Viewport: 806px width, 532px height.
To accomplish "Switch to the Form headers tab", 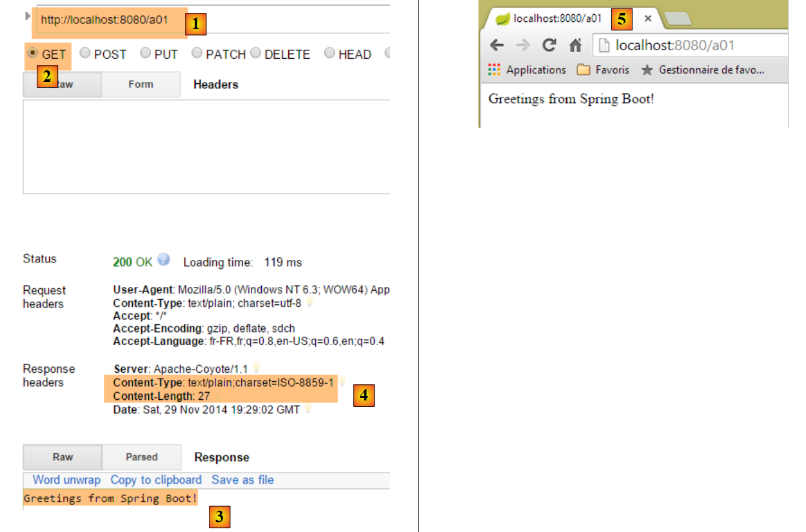I will click(x=141, y=84).
